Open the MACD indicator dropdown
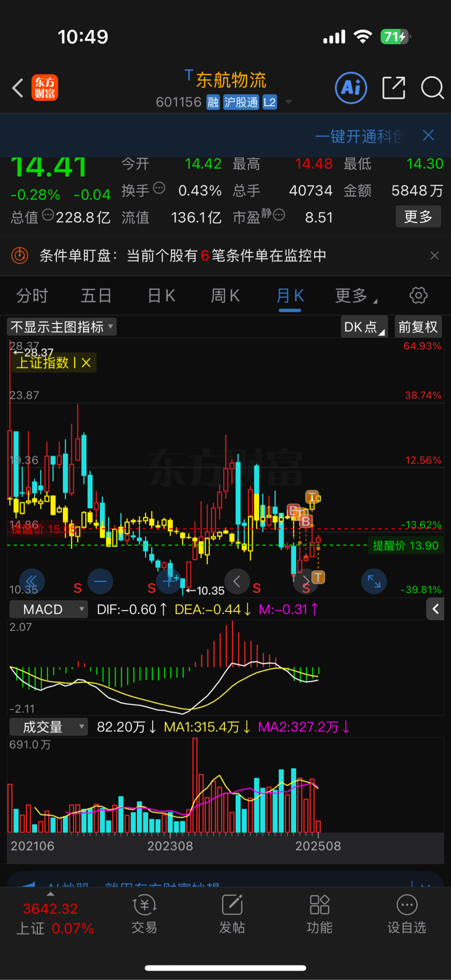The image size is (451, 980). 49,610
